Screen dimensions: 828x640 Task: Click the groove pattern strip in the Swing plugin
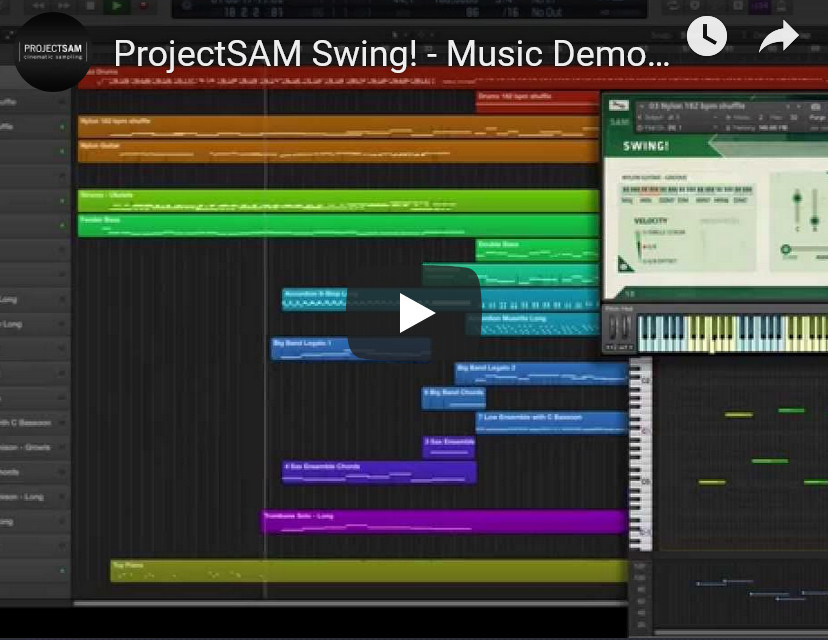click(686, 190)
